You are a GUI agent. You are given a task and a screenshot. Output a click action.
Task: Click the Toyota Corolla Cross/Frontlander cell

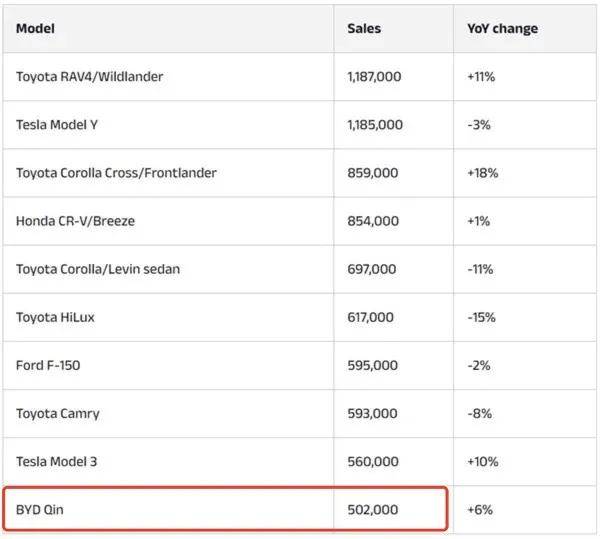(116, 173)
